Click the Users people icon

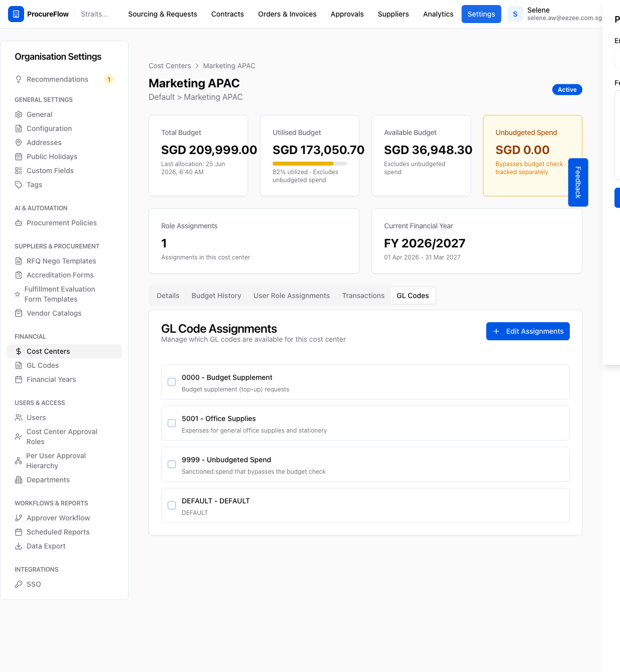pyautogui.click(x=19, y=418)
